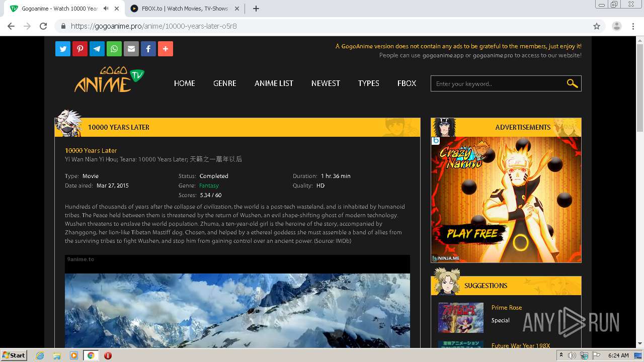The image size is (644, 362).
Task: Click Chrome icon in taskbar
Action: point(91,355)
